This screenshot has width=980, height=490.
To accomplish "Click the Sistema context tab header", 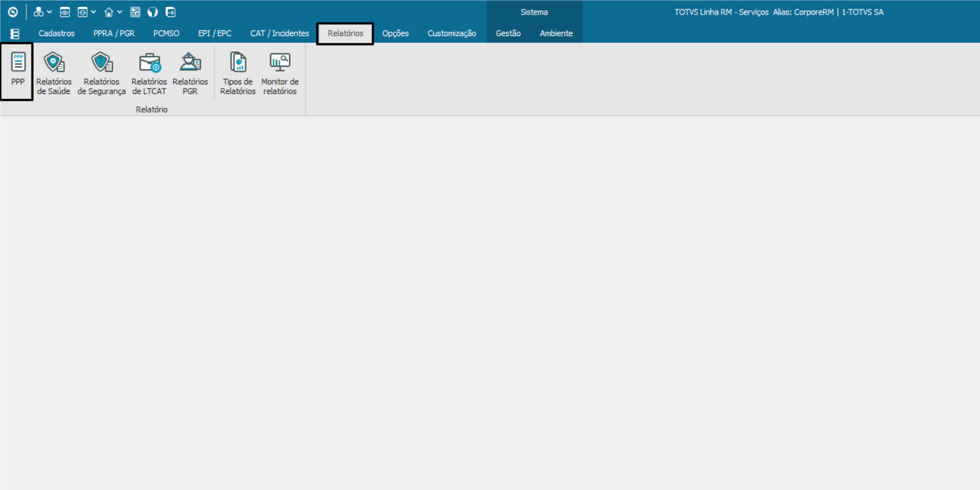I will pos(534,12).
